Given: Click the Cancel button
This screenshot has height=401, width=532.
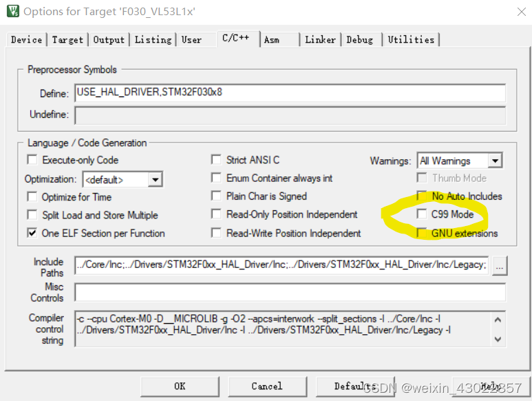Looking at the screenshot, I should (267, 387).
